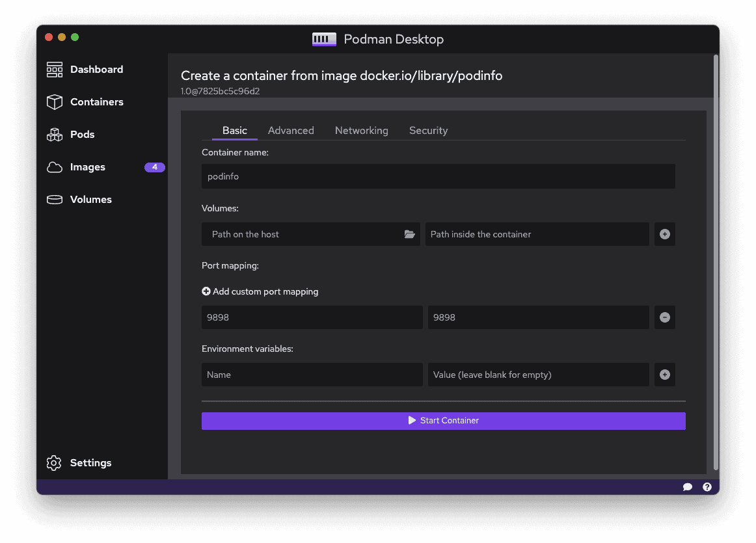Screen dimensions: 756x543
Task: Select the Basic tab
Action: point(235,131)
